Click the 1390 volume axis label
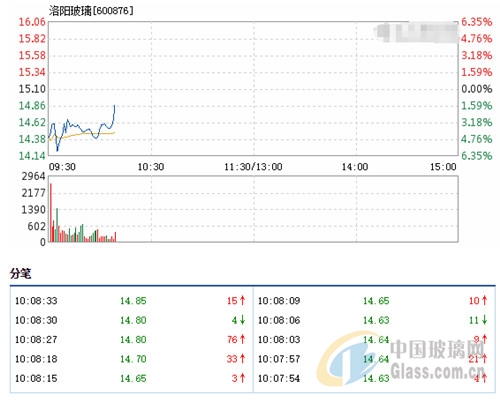Screen dimensions: 500x402 click(33, 210)
